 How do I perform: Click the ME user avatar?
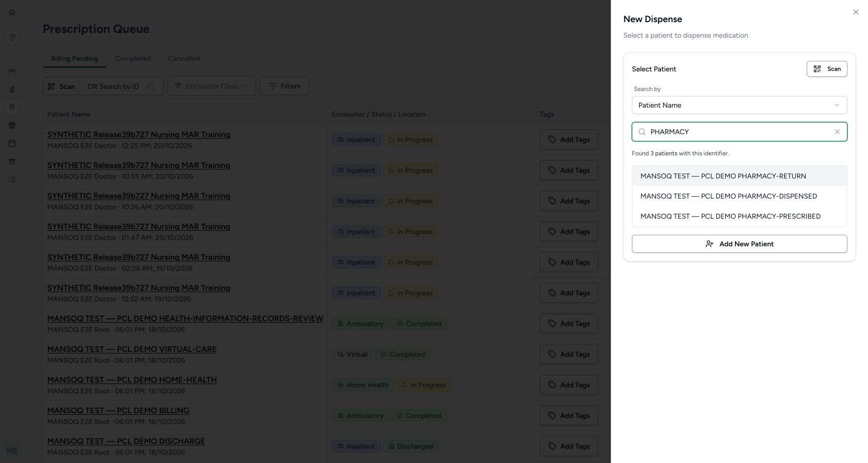tap(12, 451)
